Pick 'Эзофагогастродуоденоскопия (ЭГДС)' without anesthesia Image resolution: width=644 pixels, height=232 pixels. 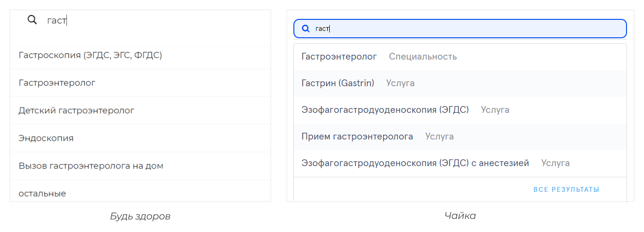tap(385, 110)
